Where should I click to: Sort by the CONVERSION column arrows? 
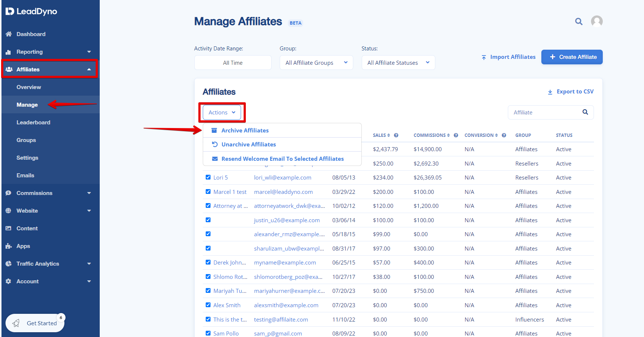496,135
